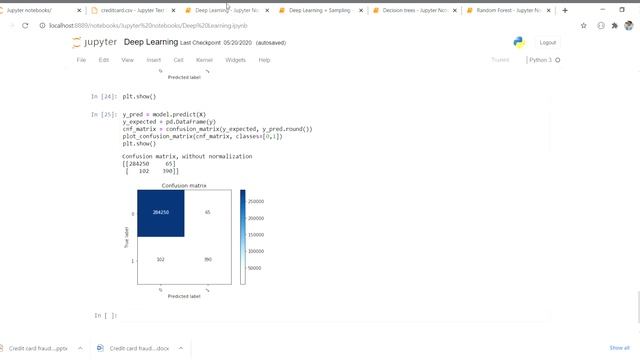Open the browser extensions puzzle icon

[x=615, y=26]
